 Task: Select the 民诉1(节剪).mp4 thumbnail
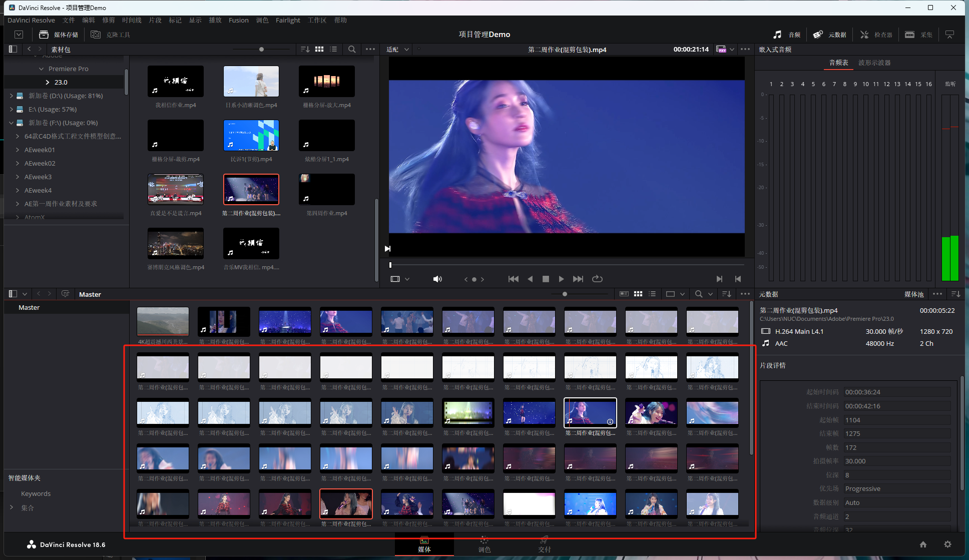coord(251,136)
